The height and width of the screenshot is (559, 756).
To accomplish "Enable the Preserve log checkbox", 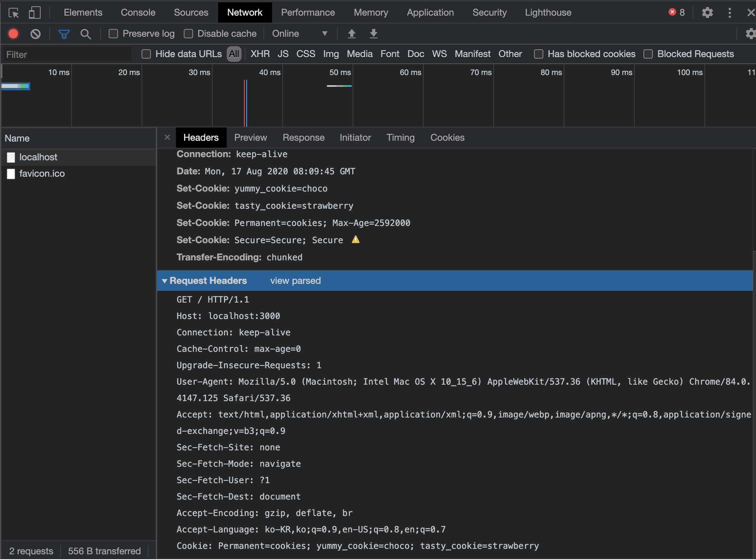I will coord(113,34).
